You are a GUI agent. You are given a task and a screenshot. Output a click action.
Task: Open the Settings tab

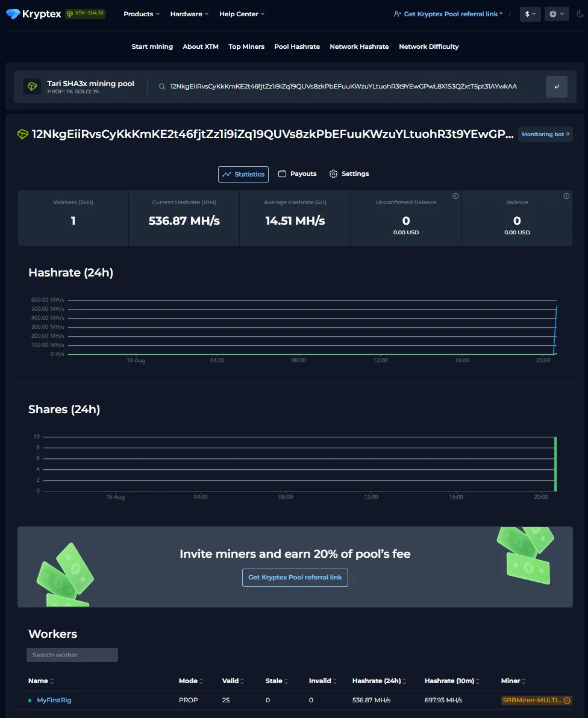(349, 174)
